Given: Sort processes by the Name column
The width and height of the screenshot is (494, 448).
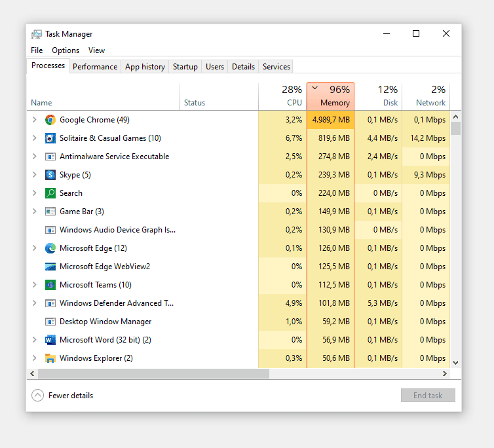Looking at the screenshot, I should coord(104,97).
